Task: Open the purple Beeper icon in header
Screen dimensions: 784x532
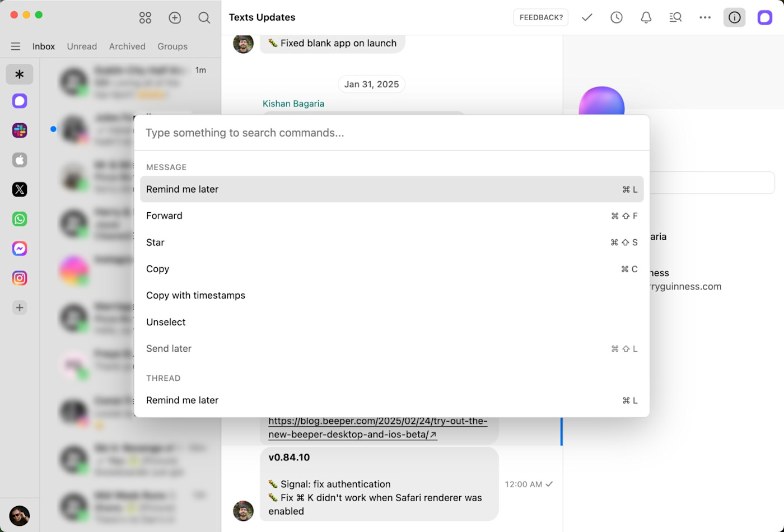Action: [x=764, y=17]
